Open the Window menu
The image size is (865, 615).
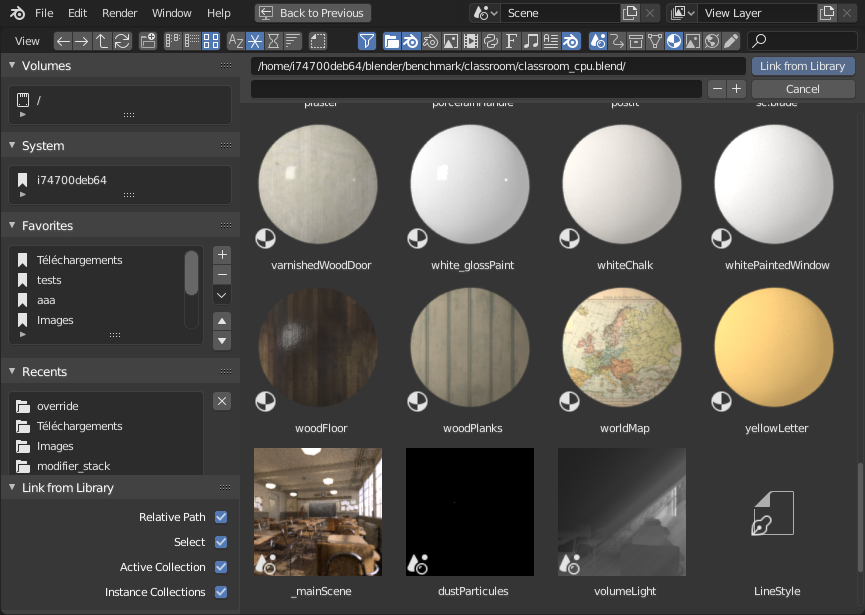pyautogui.click(x=172, y=13)
